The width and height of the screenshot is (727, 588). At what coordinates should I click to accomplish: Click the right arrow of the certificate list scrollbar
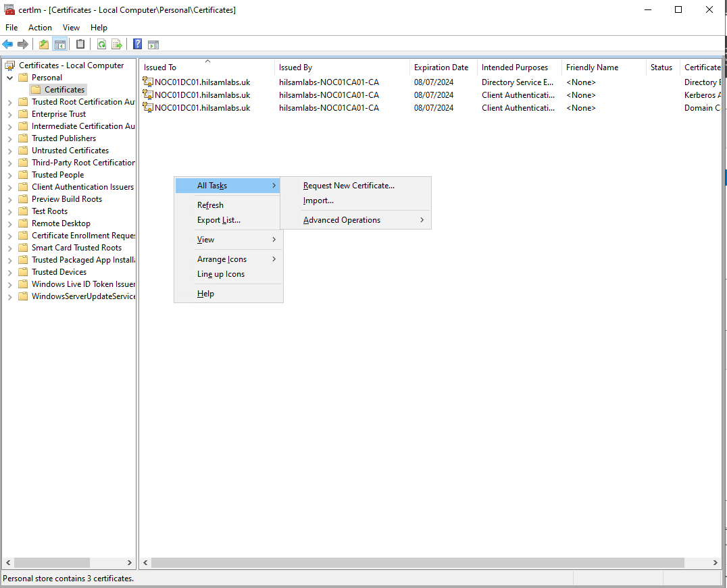(x=716, y=563)
